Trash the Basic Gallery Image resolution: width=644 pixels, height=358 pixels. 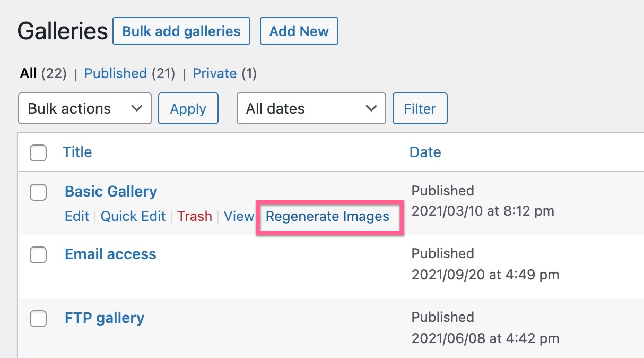[x=195, y=216]
